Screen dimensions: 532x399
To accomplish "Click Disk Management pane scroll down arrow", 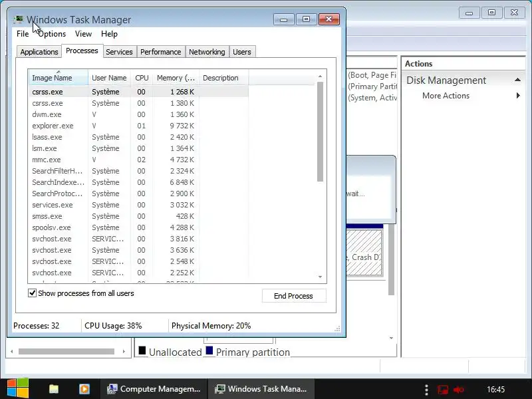I will click(391, 338).
